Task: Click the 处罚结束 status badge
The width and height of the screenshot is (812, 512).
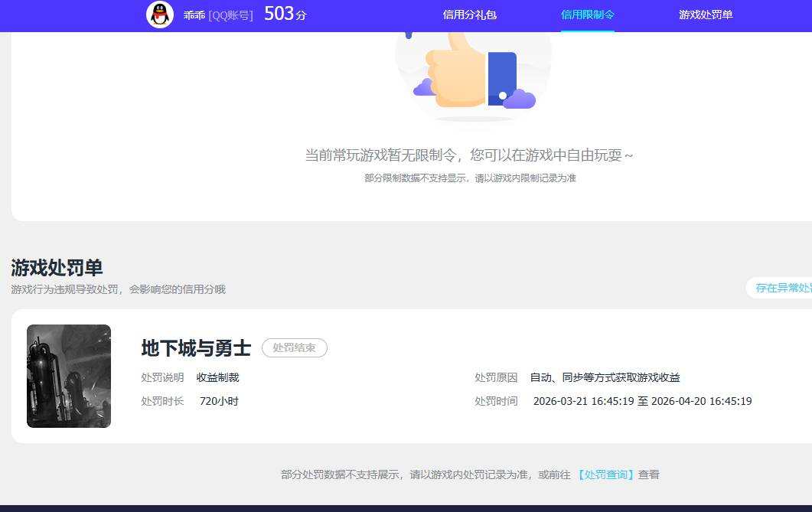Action: 294,348
